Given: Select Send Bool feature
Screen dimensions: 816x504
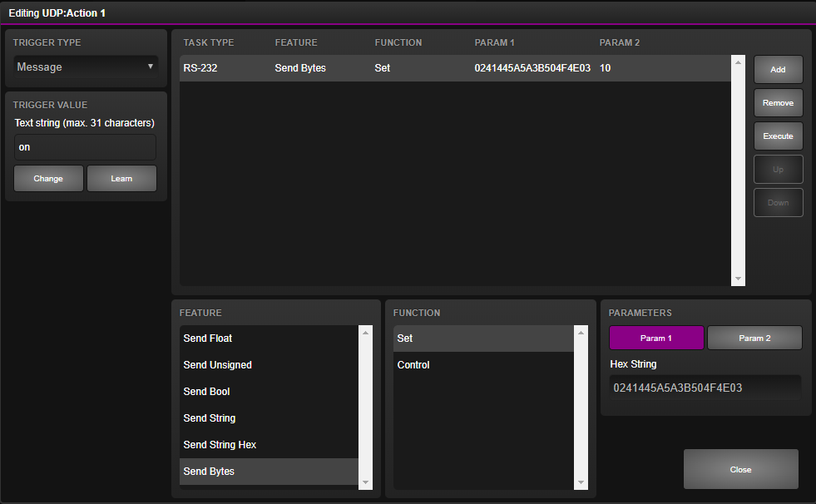Looking at the screenshot, I should pyautogui.click(x=269, y=392).
